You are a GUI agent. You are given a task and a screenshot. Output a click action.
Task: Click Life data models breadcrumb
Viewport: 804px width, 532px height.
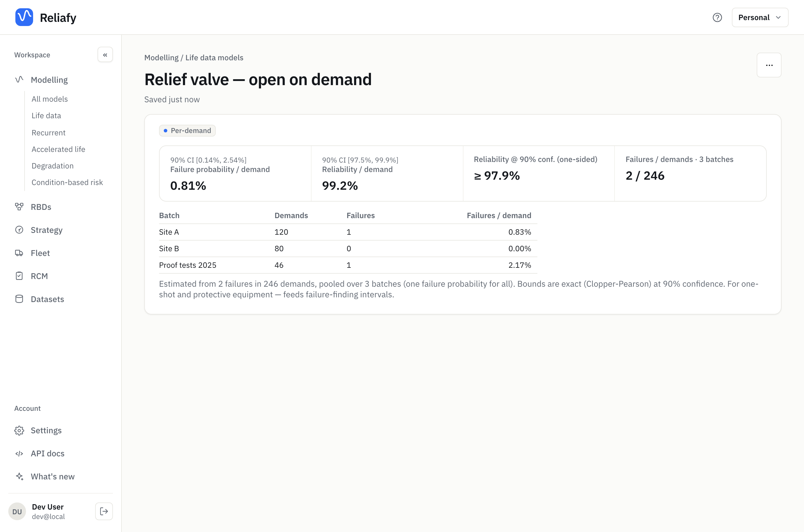click(214, 58)
